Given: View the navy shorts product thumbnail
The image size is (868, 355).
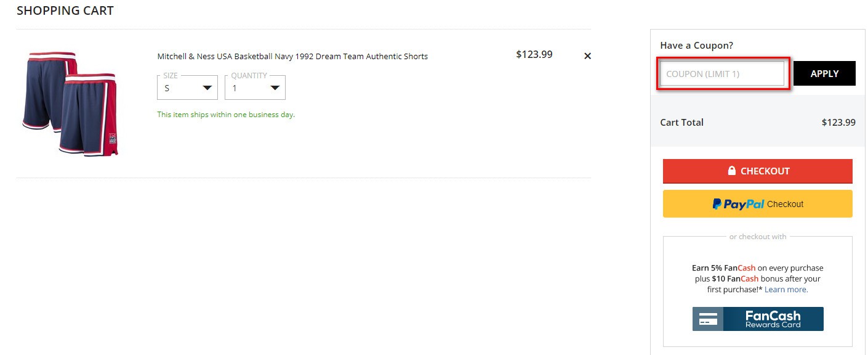Looking at the screenshot, I should coord(70,104).
